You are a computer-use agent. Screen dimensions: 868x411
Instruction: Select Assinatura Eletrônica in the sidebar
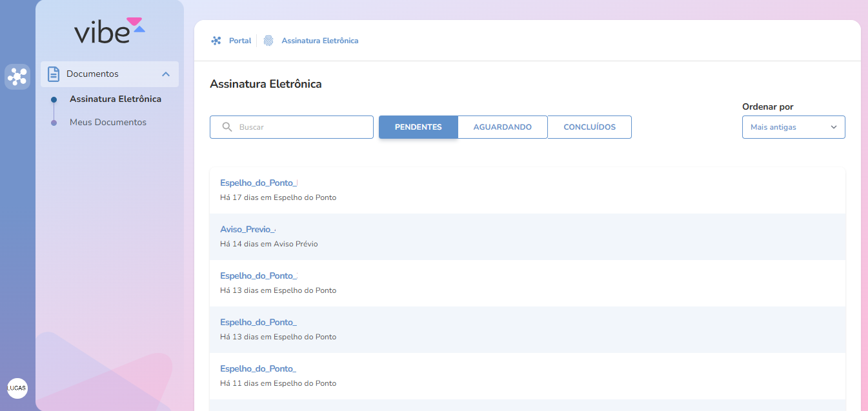click(x=116, y=99)
